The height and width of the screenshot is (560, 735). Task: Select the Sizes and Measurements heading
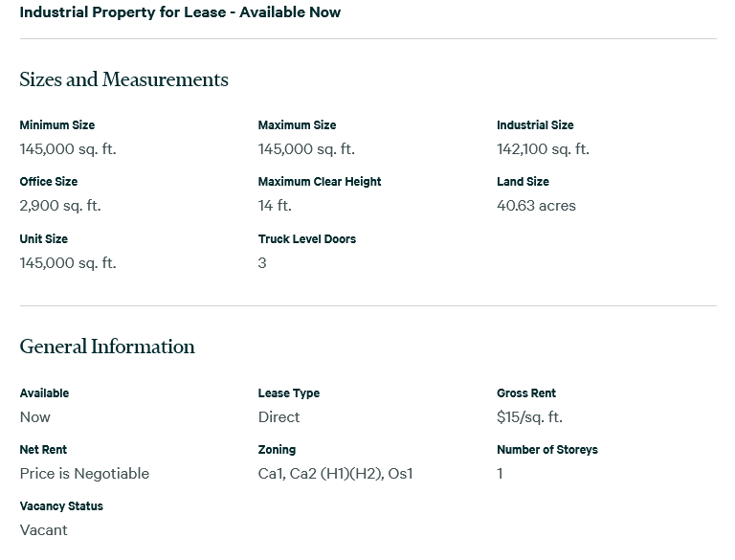click(123, 79)
